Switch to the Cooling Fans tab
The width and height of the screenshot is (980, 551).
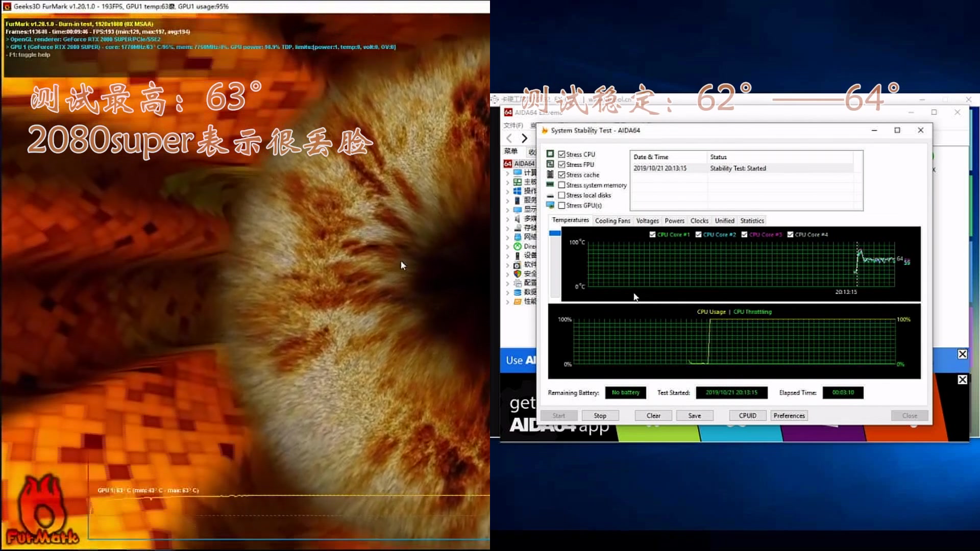tap(612, 221)
